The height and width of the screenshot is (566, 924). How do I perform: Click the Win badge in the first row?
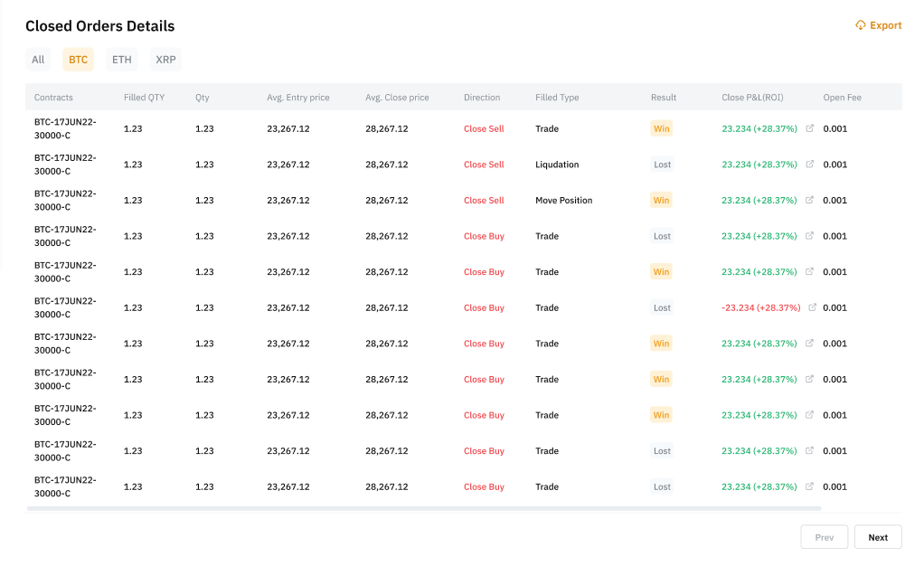pos(662,128)
